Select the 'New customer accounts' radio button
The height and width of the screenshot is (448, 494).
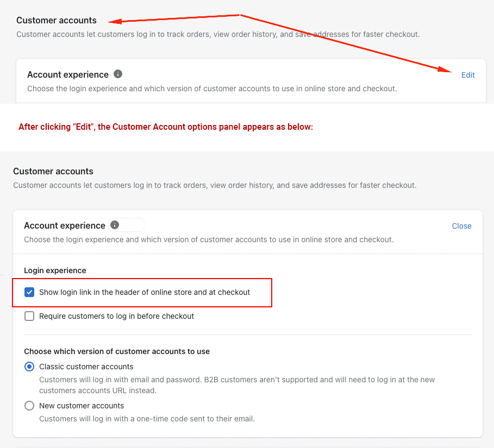(x=29, y=406)
